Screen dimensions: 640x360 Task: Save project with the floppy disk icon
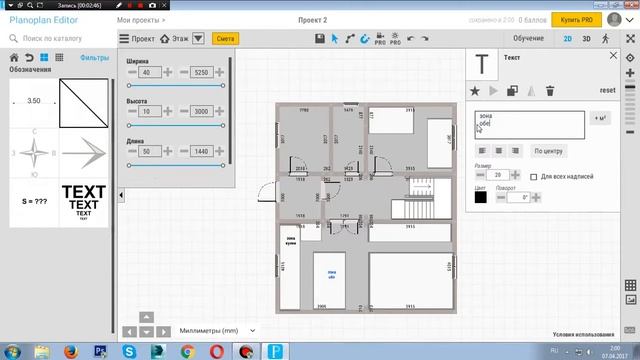pos(320,38)
